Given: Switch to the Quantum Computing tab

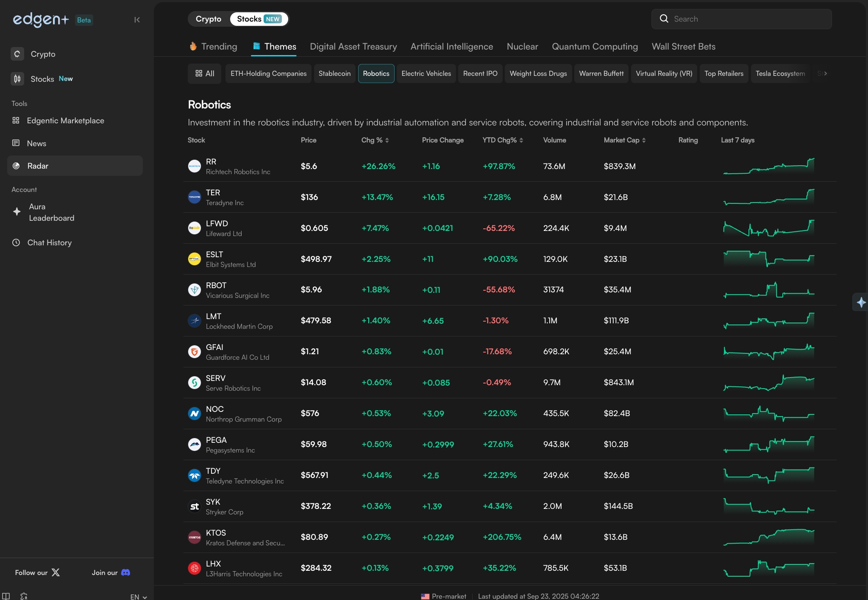Looking at the screenshot, I should tap(595, 47).
